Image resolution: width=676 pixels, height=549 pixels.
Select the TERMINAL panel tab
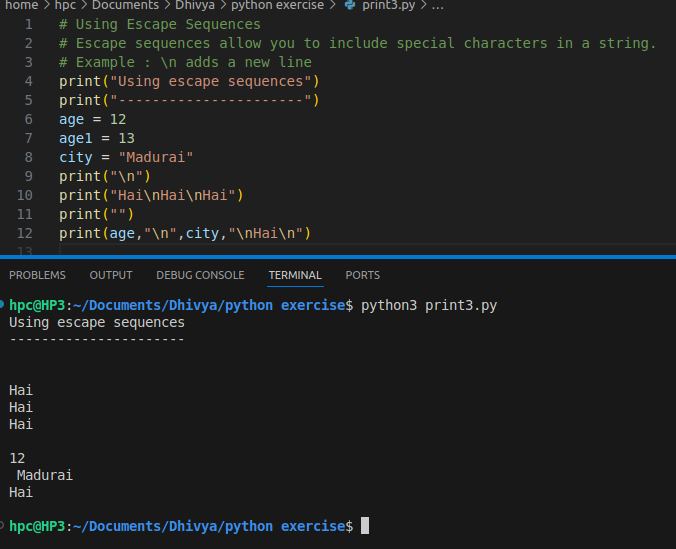[295, 275]
